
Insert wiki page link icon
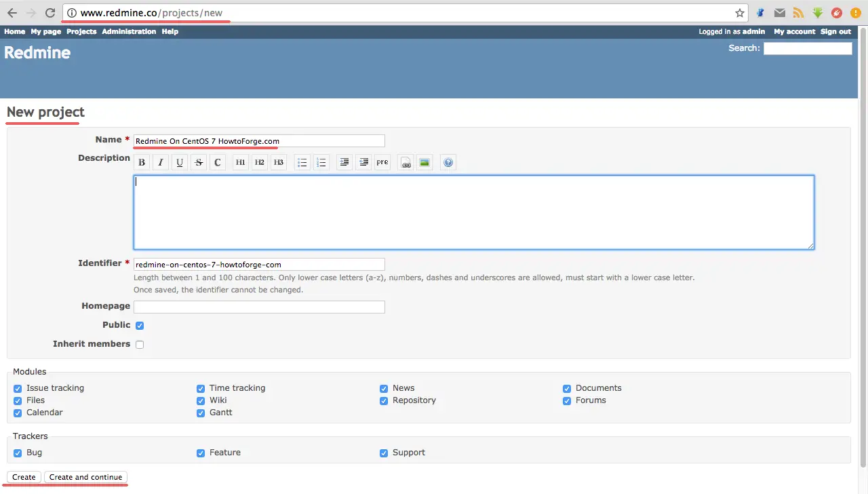click(406, 162)
